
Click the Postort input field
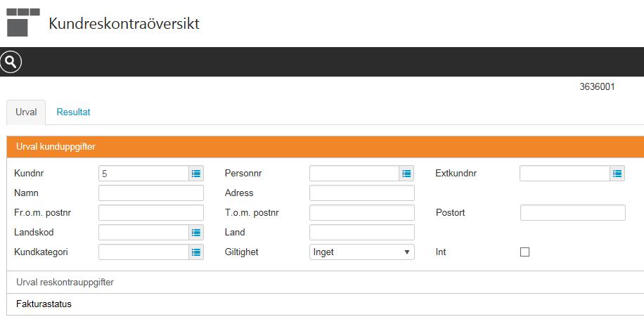pos(573,213)
